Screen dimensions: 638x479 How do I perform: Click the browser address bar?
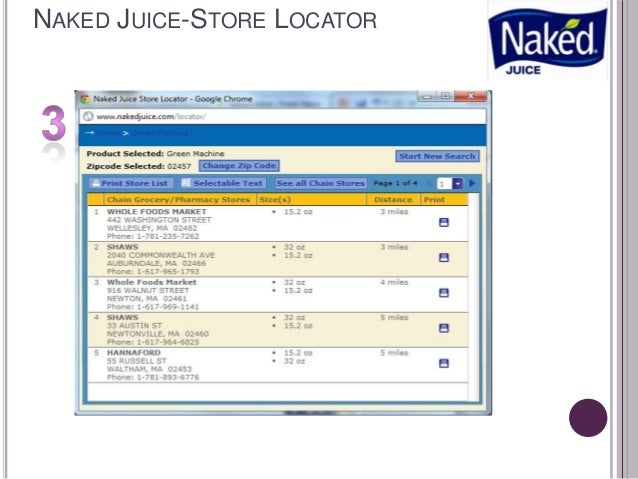(x=282, y=116)
